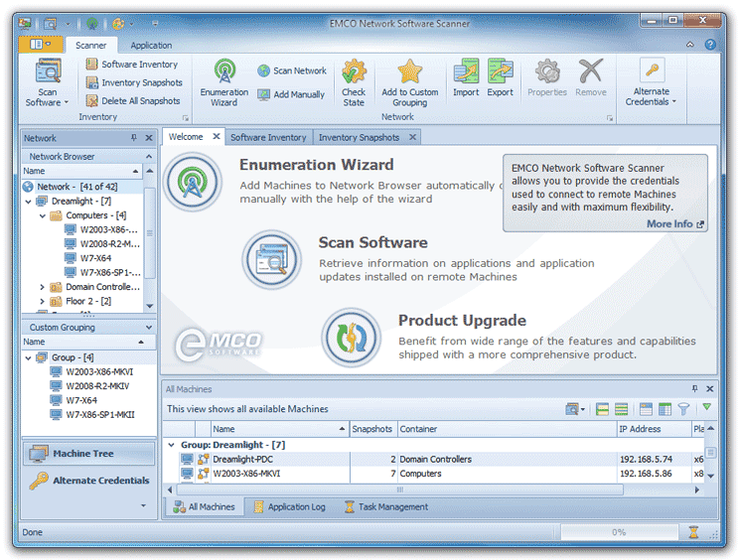The width and height of the screenshot is (739, 560).
Task: Click the Export ribbon icon
Action: (x=500, y=77)
